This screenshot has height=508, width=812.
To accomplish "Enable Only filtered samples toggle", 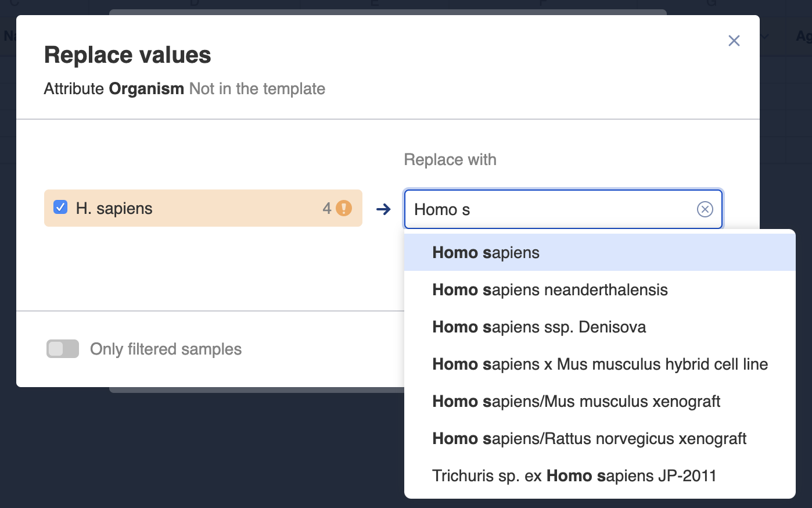I will (63, 349).
